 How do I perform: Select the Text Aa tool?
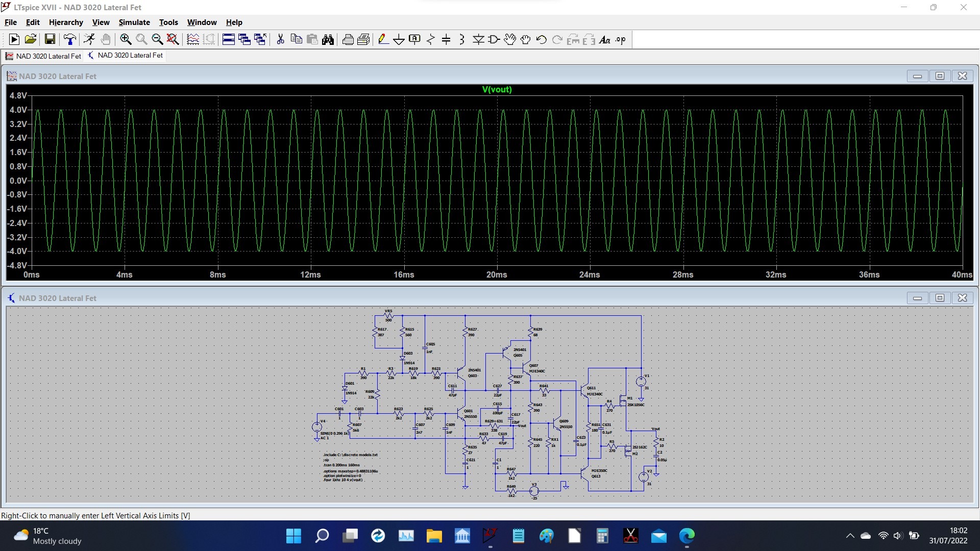pyautogui.click(x=605, y=39)
